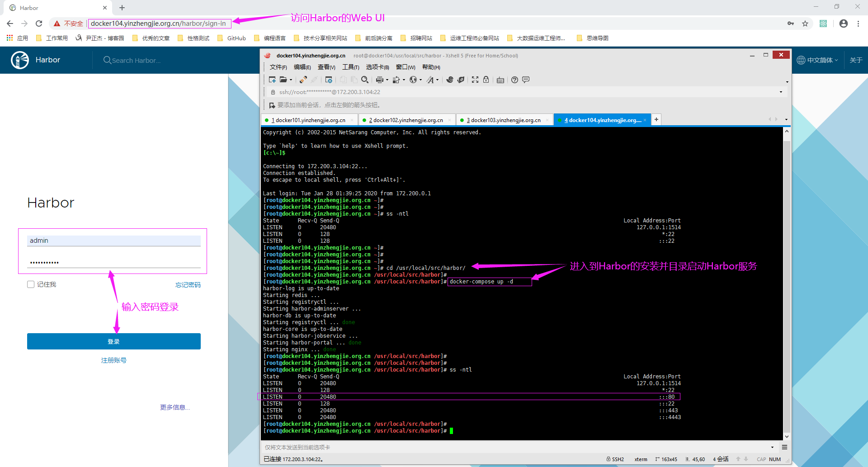Open the 选项卡(B) menu in Xshell
868x467 pixels.
coord(377,67)
